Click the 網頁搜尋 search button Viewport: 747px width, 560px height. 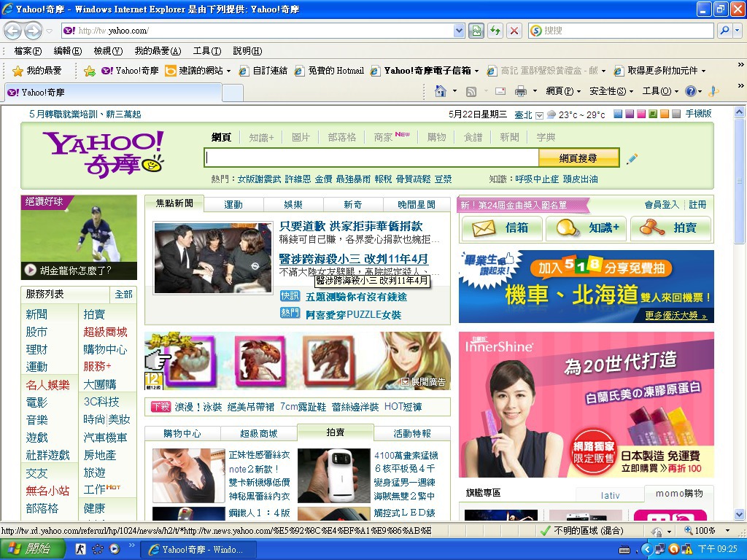[578, 158]
